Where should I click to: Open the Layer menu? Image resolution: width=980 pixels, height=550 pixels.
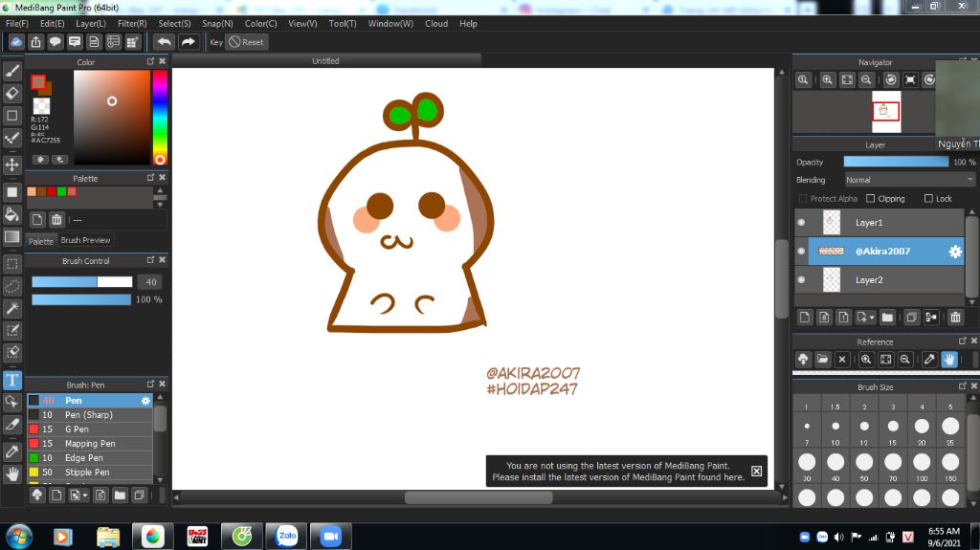click(91, 24)
